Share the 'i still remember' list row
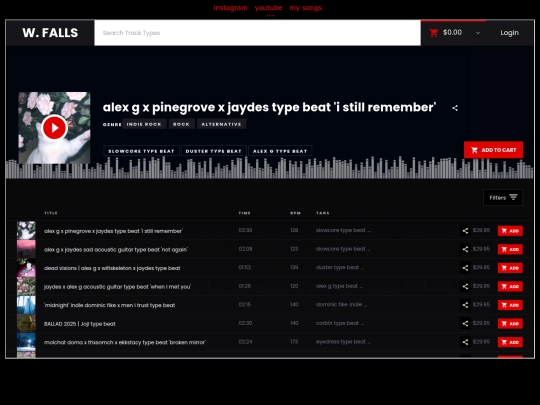 [x=465, y=231]
